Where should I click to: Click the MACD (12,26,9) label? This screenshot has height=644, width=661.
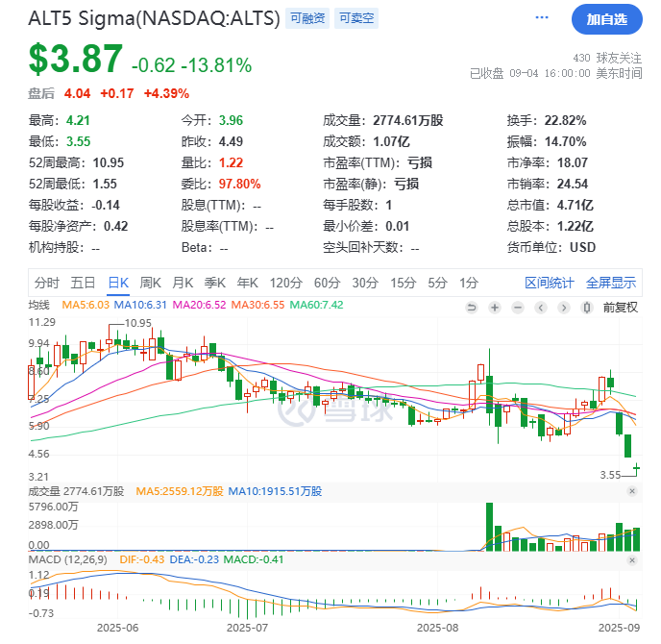coord(67,560)
